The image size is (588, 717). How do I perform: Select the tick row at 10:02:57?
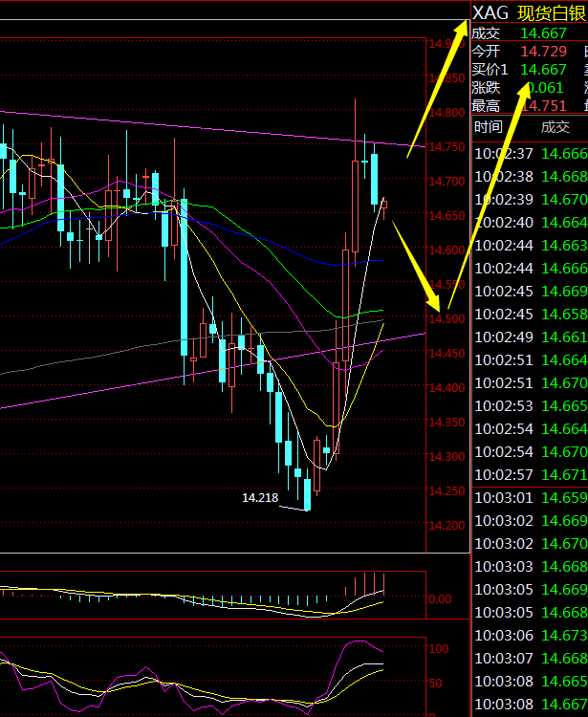pyautogui.click(x=531, y=474)
